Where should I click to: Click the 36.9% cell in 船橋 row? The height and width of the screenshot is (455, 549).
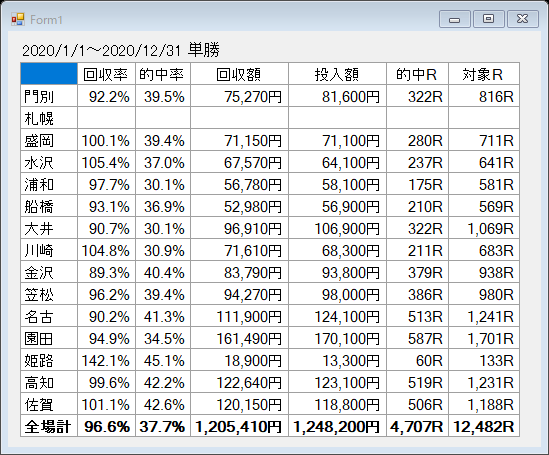(163, 206)
